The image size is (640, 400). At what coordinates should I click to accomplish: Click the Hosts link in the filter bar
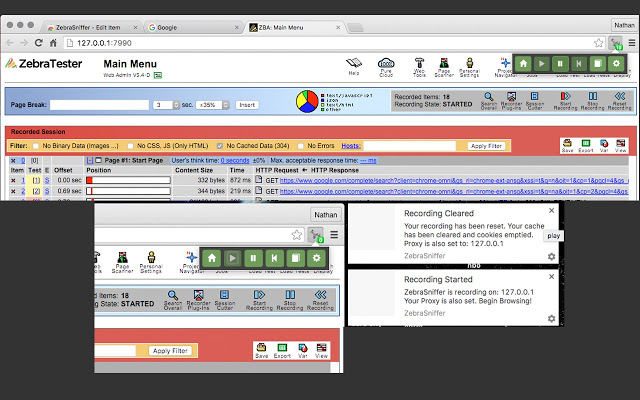[351, 146]
